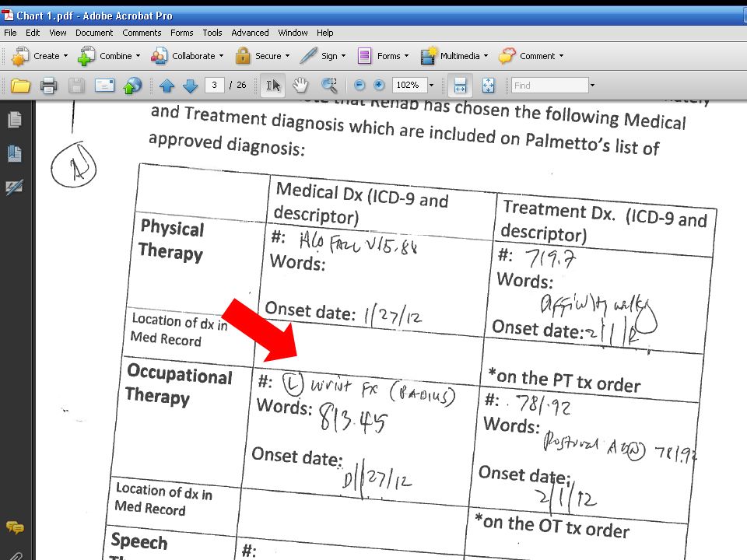Expand the Create dropdown arrow

click(65, 56)
